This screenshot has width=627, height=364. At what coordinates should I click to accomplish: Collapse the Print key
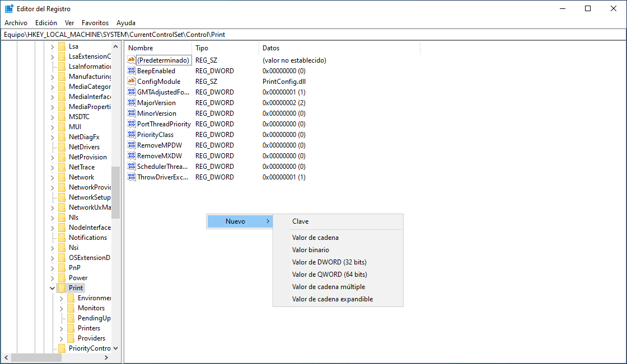pos(52,287)
